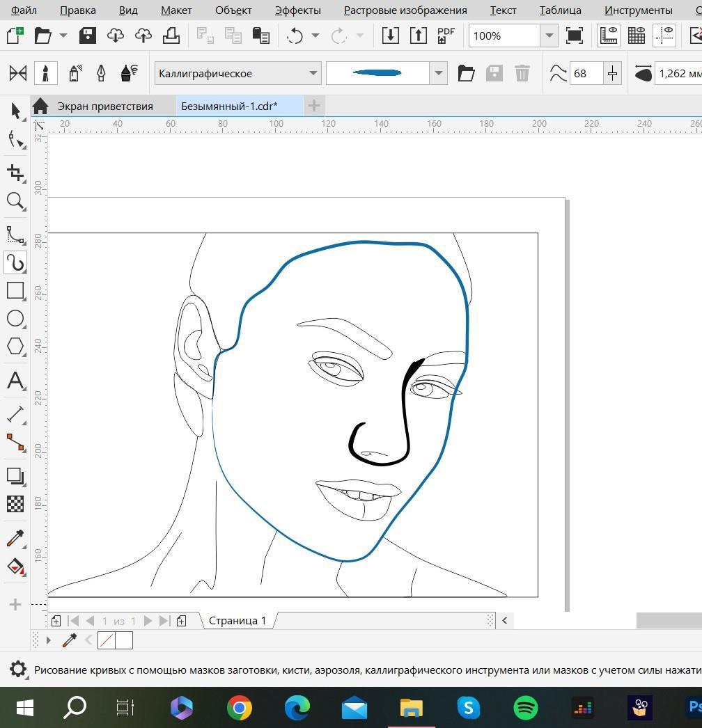Select the Rectangle tool
702x728 pixels.
pos(15,290)
